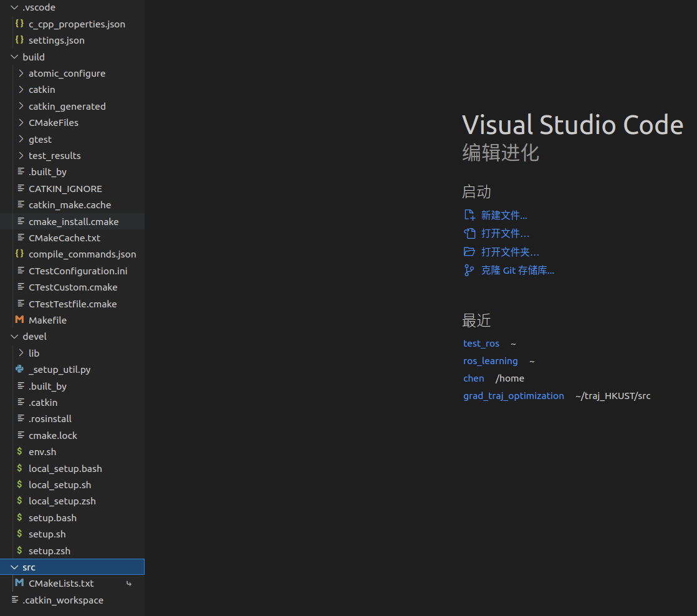Click symlink arrow icon beside CMakeLists.txt
This screenshot has width=697, height=616.
coord(129,584)
